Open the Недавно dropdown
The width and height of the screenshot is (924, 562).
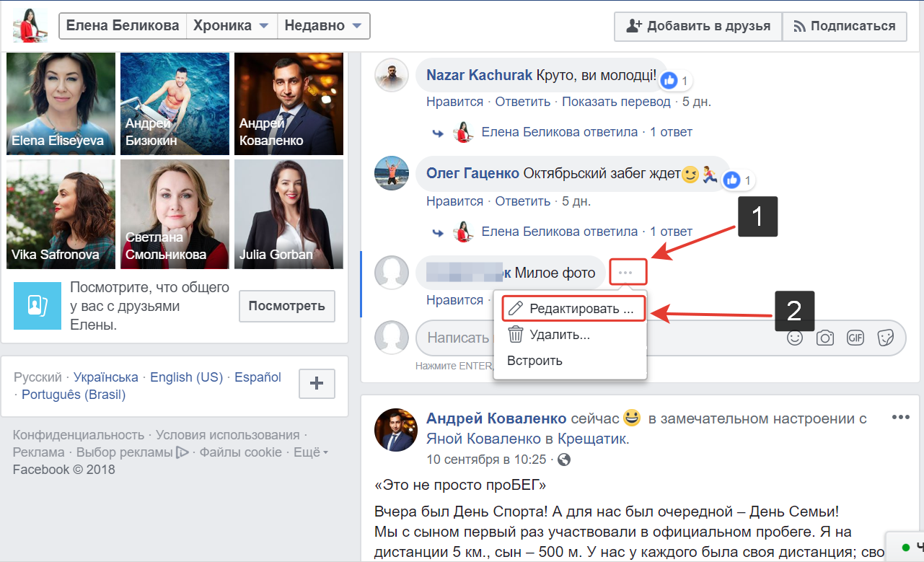coord(321,25)
